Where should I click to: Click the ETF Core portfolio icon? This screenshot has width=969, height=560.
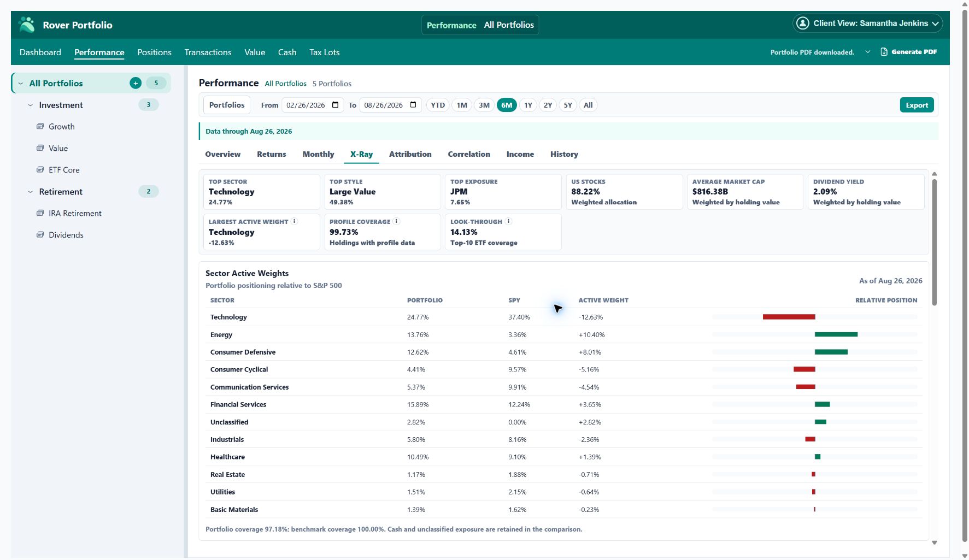(40, 170)
